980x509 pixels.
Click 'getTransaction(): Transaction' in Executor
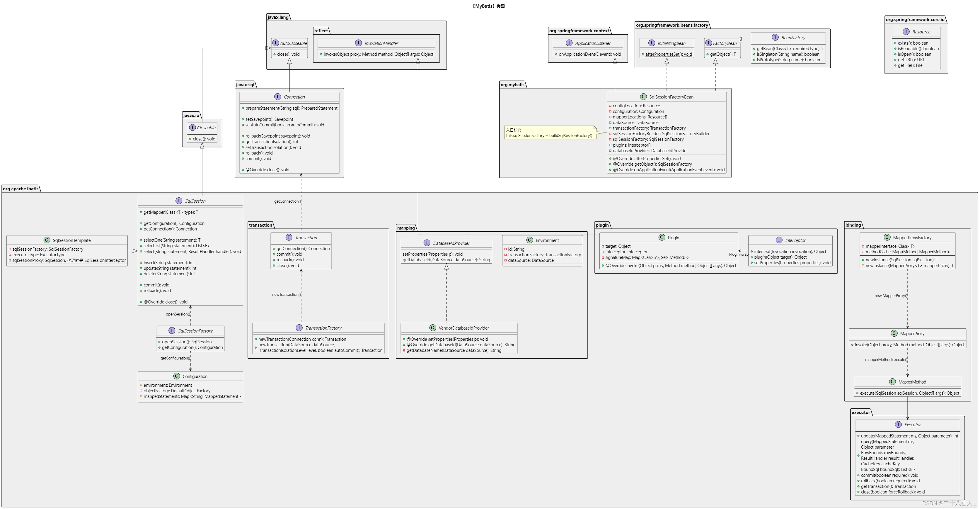tap(888, 486)
